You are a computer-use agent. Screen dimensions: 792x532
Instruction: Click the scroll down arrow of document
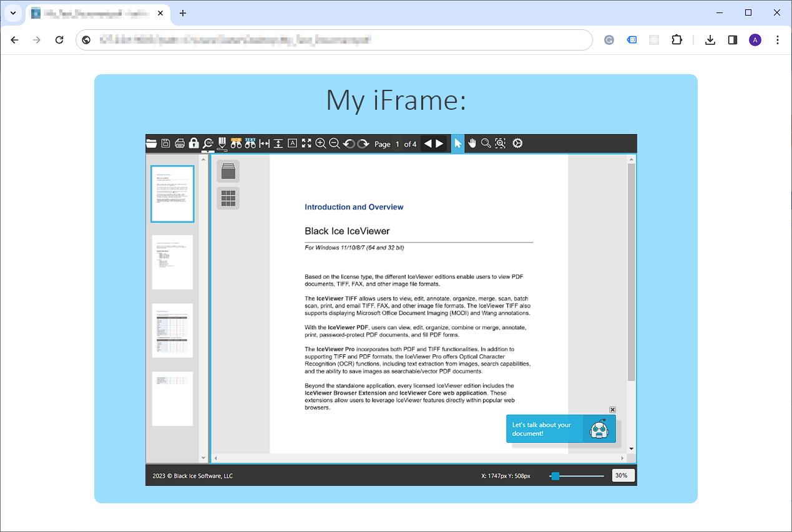click(631, 448)
